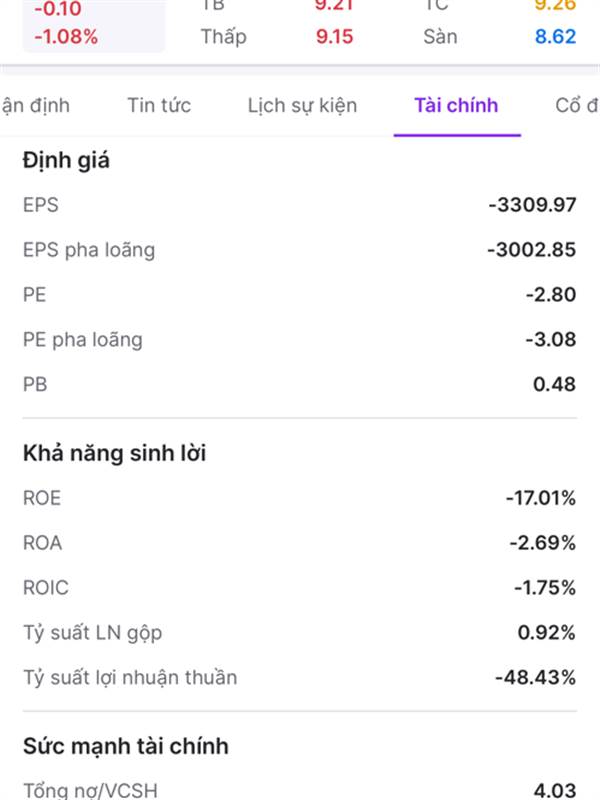The width and height of the screenshot is (600, 800).
Task: Click the Sức mạnh tài chính heading
Action: [126, 746]
